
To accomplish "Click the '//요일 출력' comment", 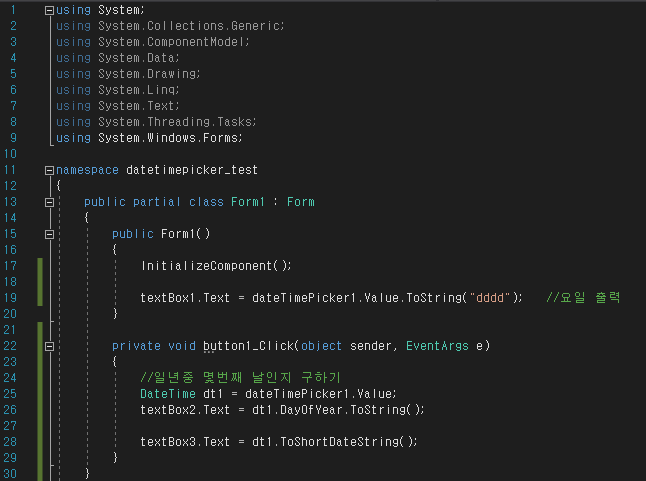I will tap(583, 297).
